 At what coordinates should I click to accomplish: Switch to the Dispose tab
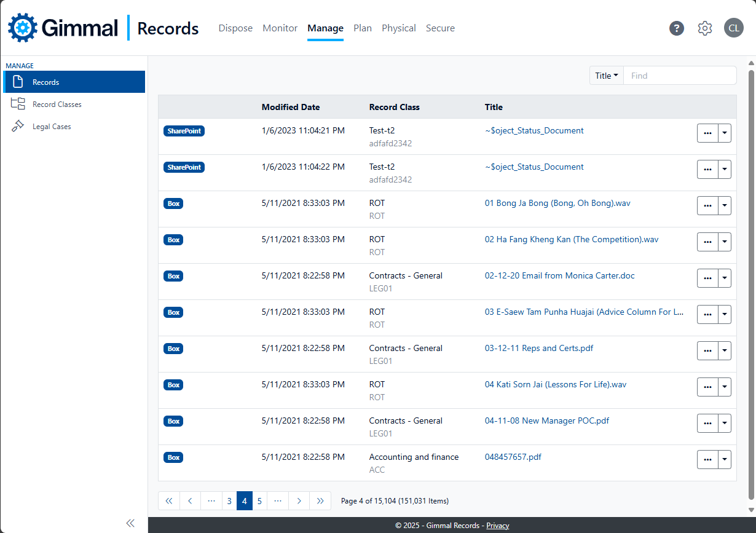point(235,28)
